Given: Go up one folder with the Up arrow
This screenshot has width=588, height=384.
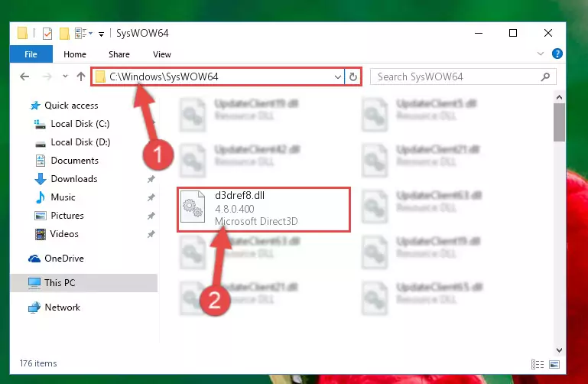Looking at the screenshot, I should tap(81, 76).
